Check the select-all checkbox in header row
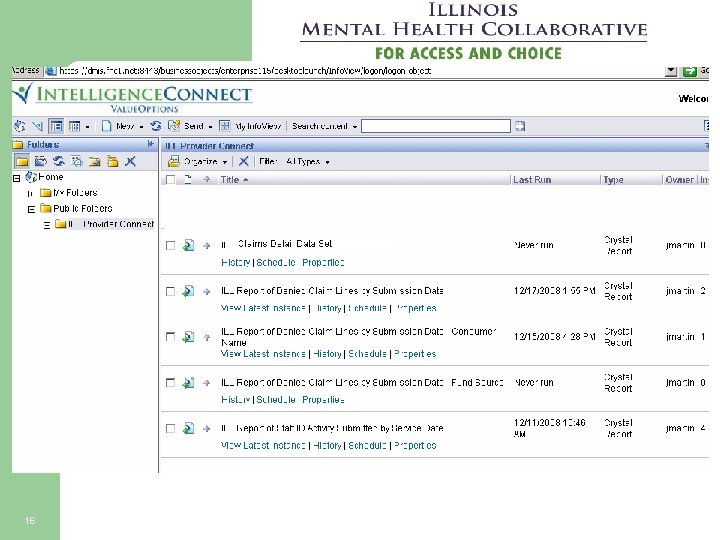Screen dimensions: 720x540 pos(170,180)
